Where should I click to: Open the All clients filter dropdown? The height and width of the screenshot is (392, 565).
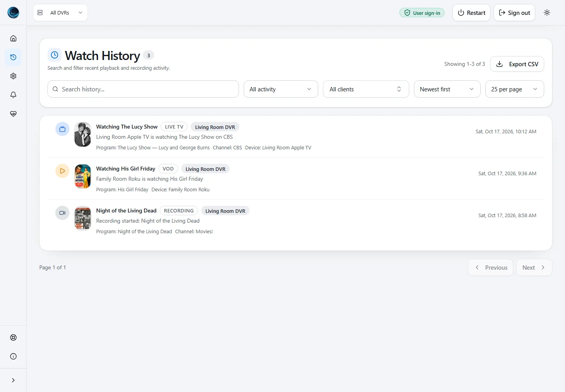[x=366, y=89]
